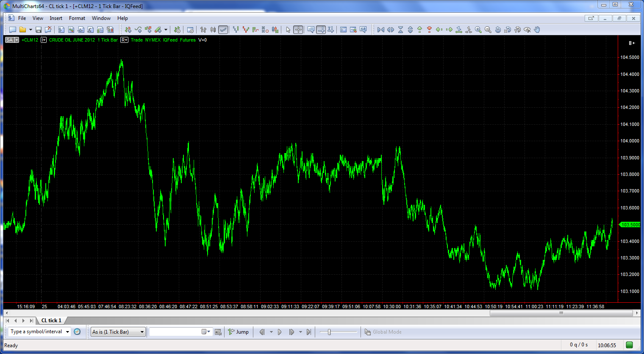Select the red zigzag chart type icon
This screenshot has height=354, width=644.
pos(245,30)
